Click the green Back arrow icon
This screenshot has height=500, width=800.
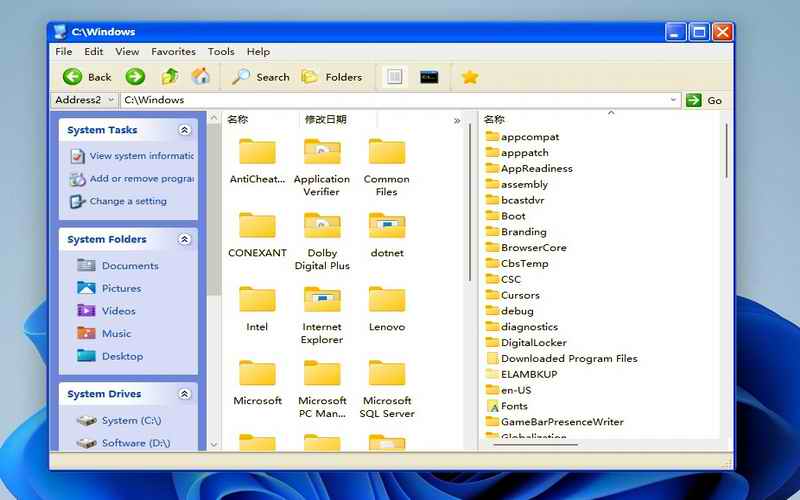(72, 77)
